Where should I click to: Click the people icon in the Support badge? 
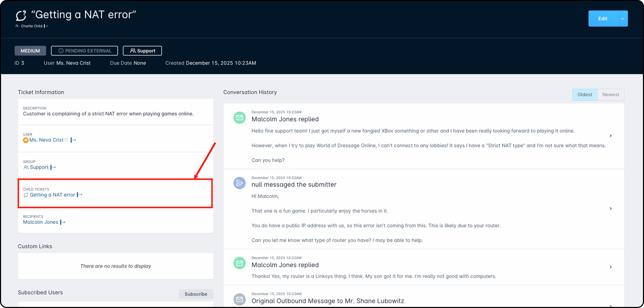pyautogui.click(x=133, y=51)
